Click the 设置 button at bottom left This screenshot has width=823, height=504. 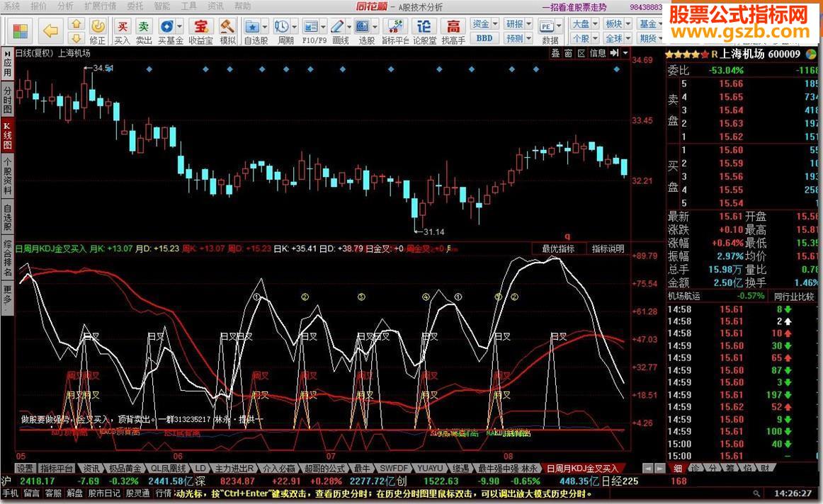pos(25,469)
